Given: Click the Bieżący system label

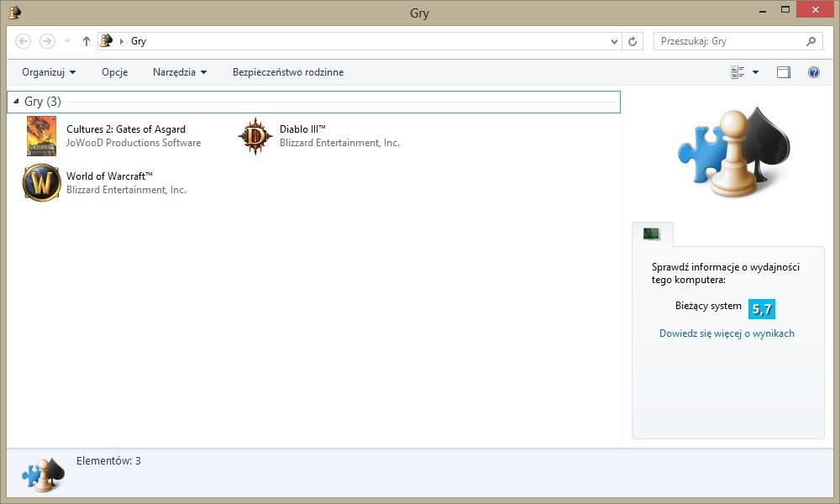Looking at the screenshot, I should pos(708,306).
